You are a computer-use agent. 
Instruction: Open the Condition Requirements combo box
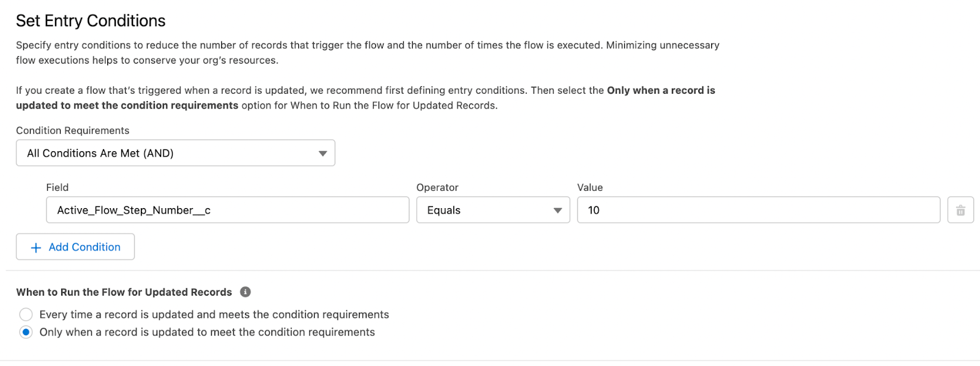click(x=175, y=153)
